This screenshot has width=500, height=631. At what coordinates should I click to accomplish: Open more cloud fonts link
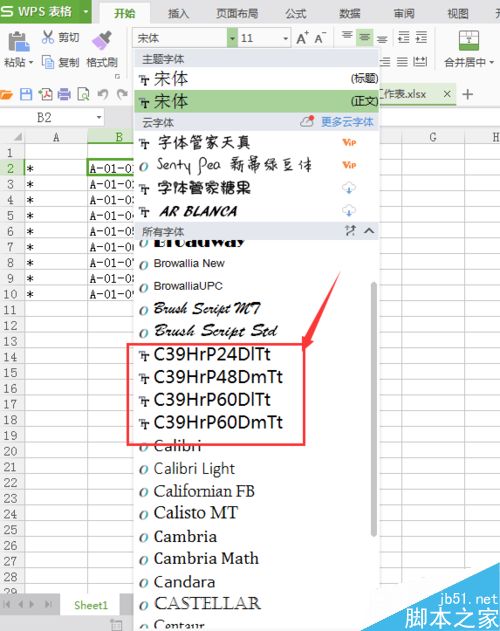pos(347,122)
